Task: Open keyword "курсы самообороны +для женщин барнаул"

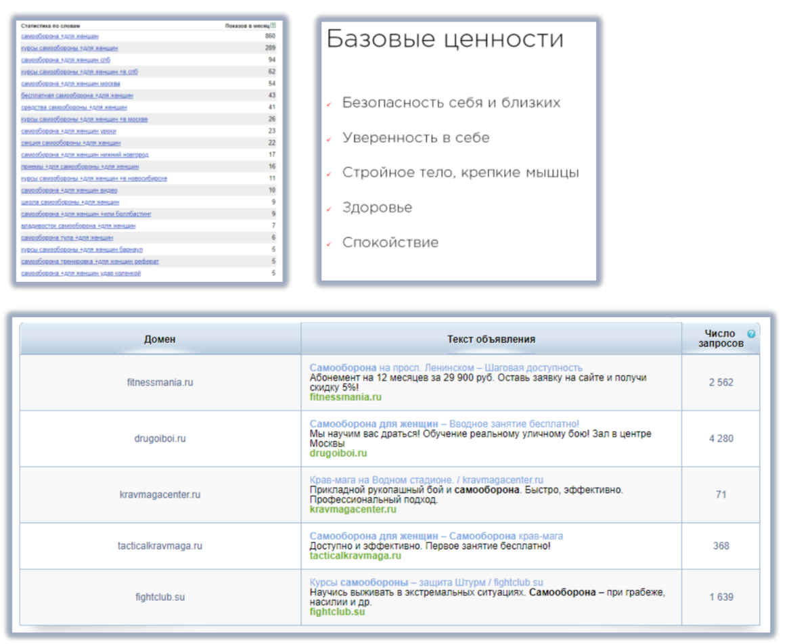Action: click(82, 250)
